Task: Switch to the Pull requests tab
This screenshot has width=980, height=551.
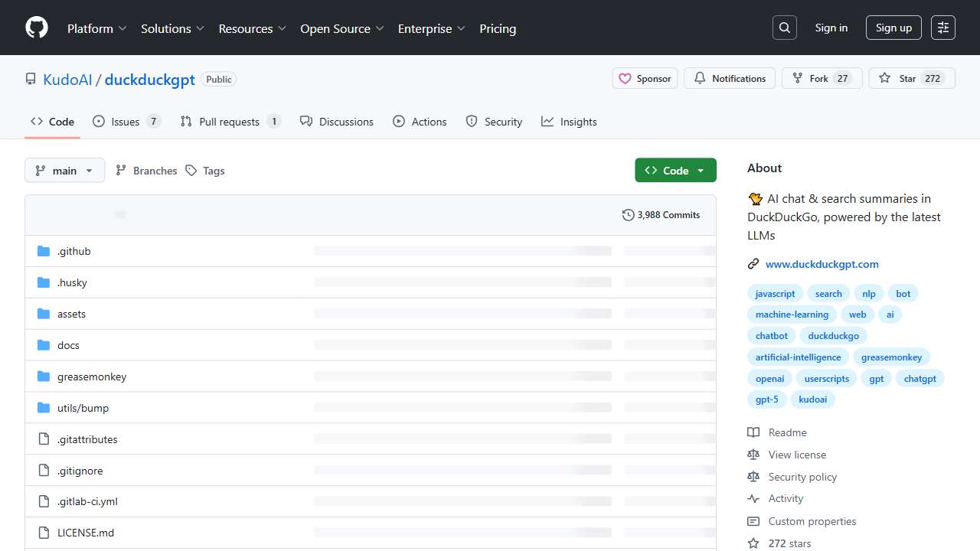Action: [x=230, y=122]
